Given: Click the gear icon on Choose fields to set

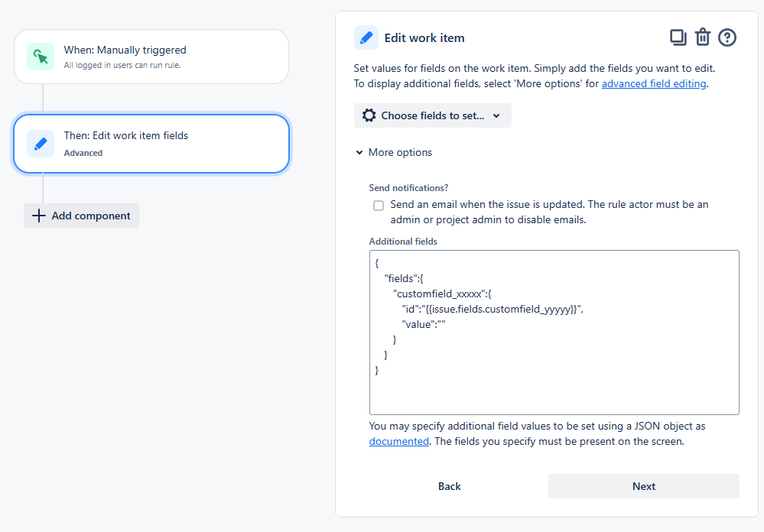Looking at the screenshot, I should [368, 115].
